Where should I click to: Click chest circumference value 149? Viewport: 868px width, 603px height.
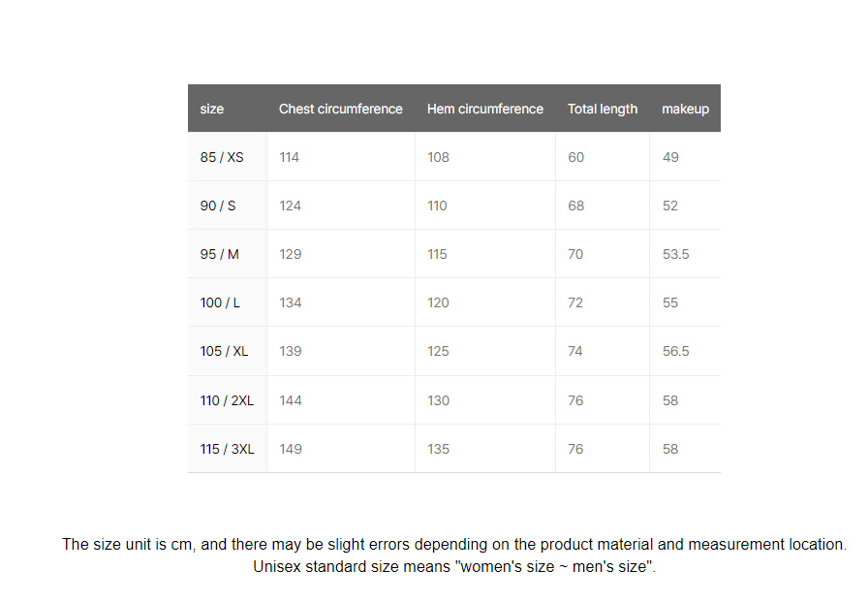[290, 449]
